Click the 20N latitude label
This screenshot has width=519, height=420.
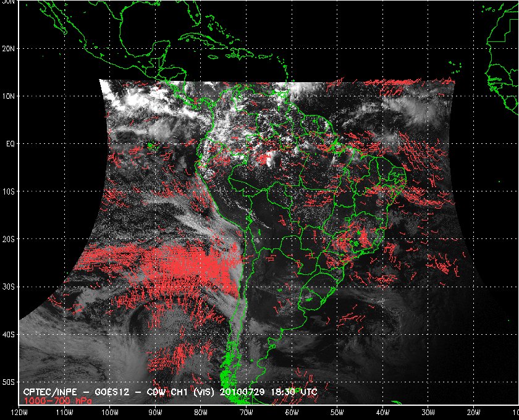8,49
